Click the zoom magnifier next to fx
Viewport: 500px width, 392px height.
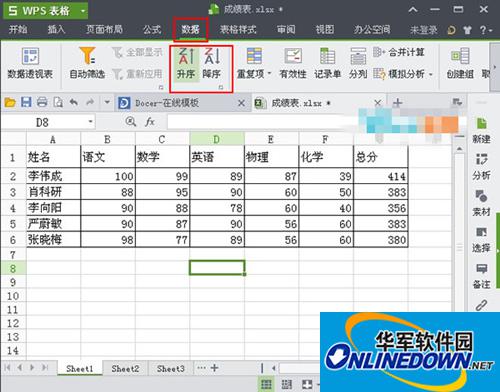(131, 122)
